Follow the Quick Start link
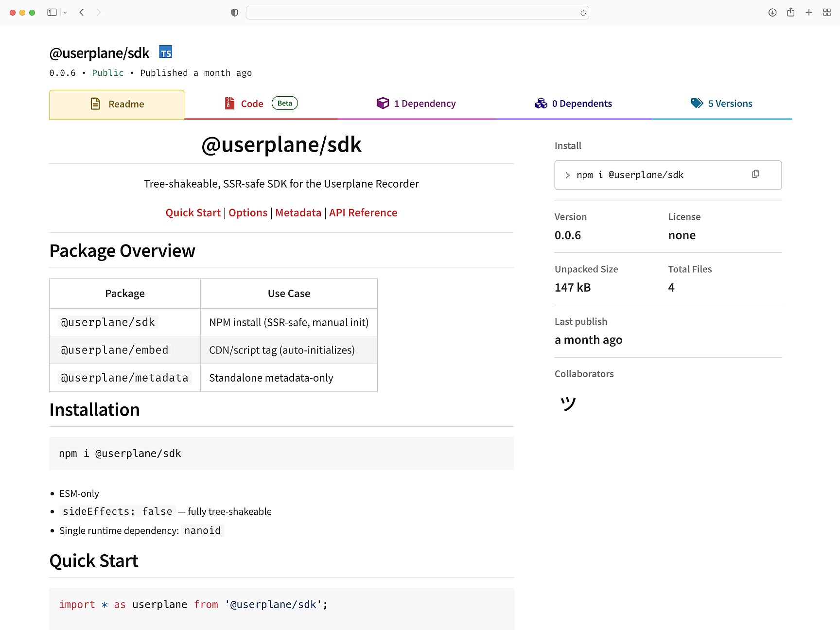This screenshot has height=630, width=840. (193, 212)
